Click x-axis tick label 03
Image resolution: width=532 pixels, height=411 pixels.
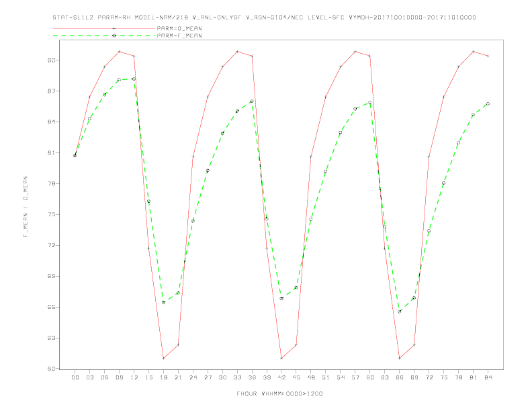tap(89, 377)
